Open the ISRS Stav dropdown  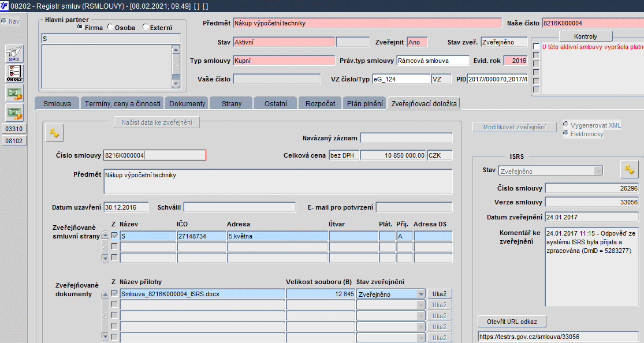598,171
